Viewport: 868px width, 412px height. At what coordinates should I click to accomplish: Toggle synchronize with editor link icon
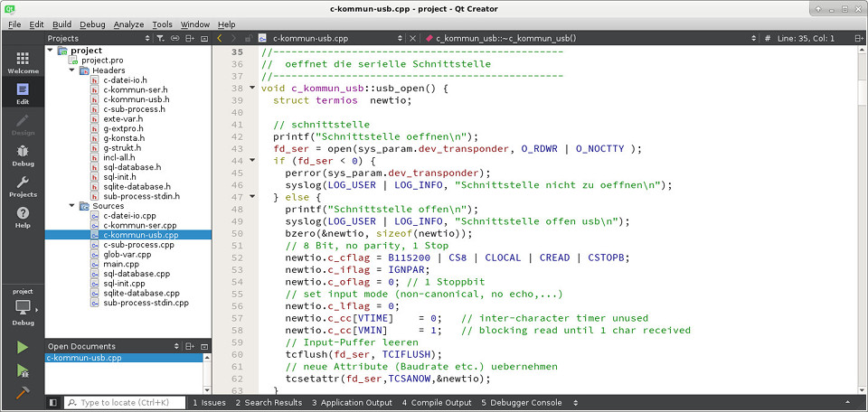click(x=175, y=39)
